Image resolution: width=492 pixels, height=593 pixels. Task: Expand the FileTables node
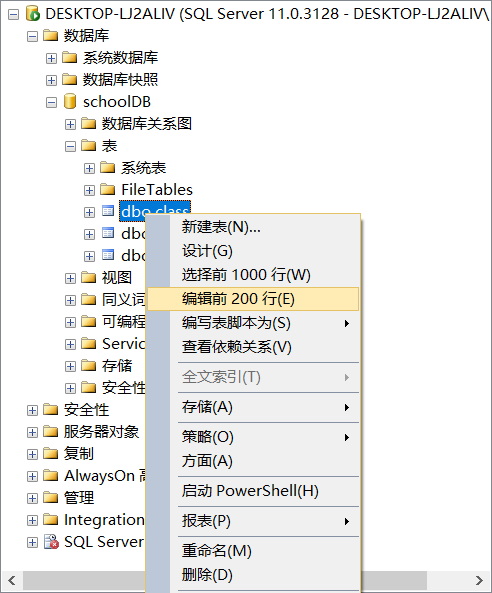click(89, 190)
